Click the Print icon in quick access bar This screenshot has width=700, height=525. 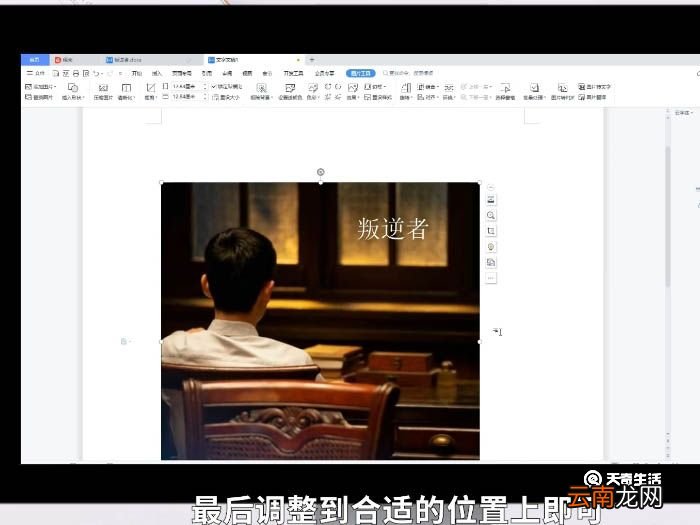click(x=75, y=73)
